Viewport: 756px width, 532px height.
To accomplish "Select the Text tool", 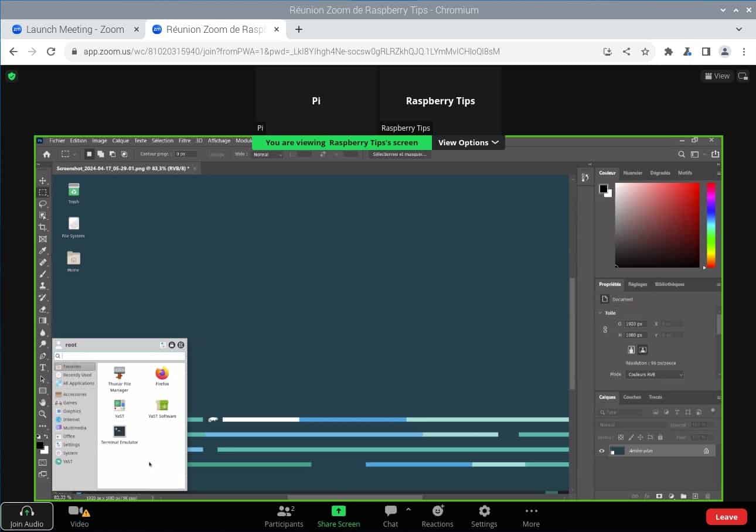I will (x=43, y=367).
